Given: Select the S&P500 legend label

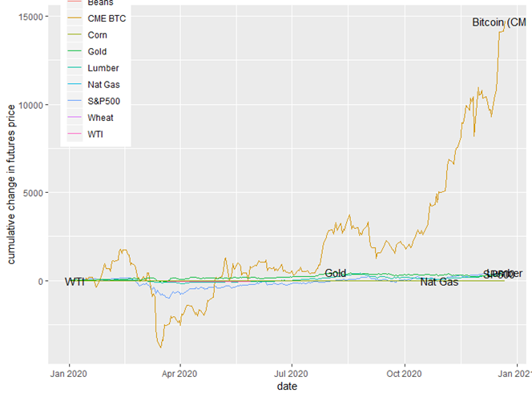Looking at the screenshot, I should 104,101.
